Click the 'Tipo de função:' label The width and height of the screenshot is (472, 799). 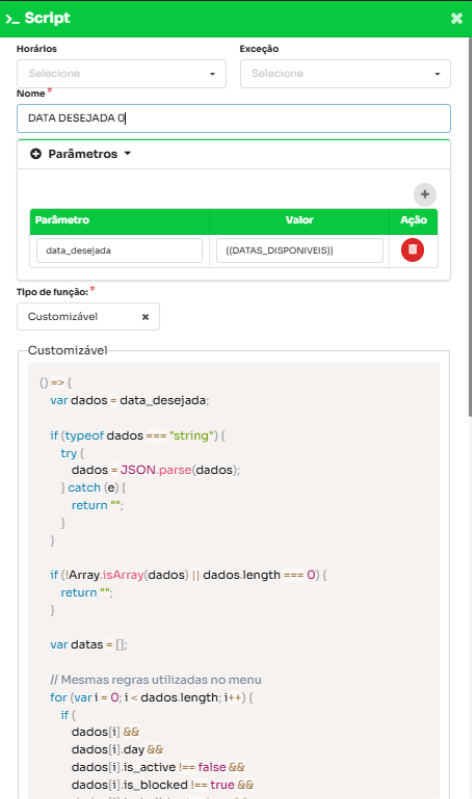52,292
